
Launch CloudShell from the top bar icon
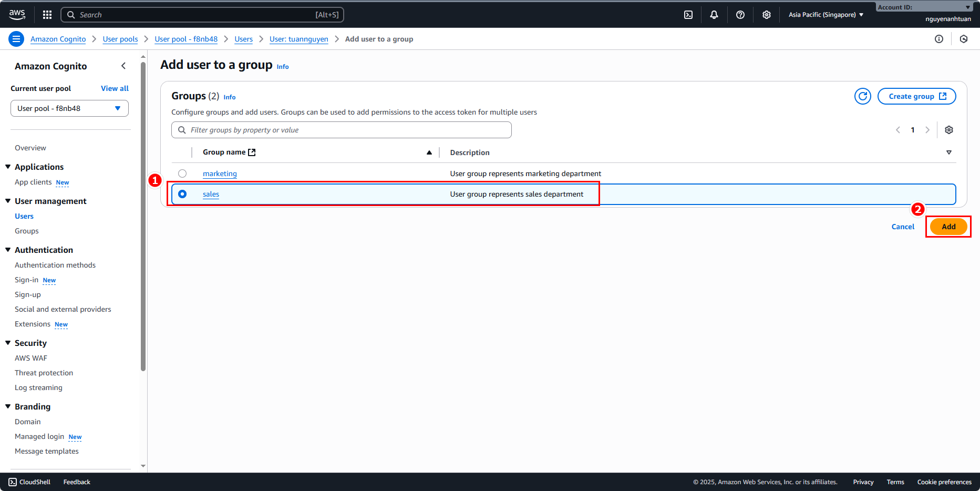688,15
